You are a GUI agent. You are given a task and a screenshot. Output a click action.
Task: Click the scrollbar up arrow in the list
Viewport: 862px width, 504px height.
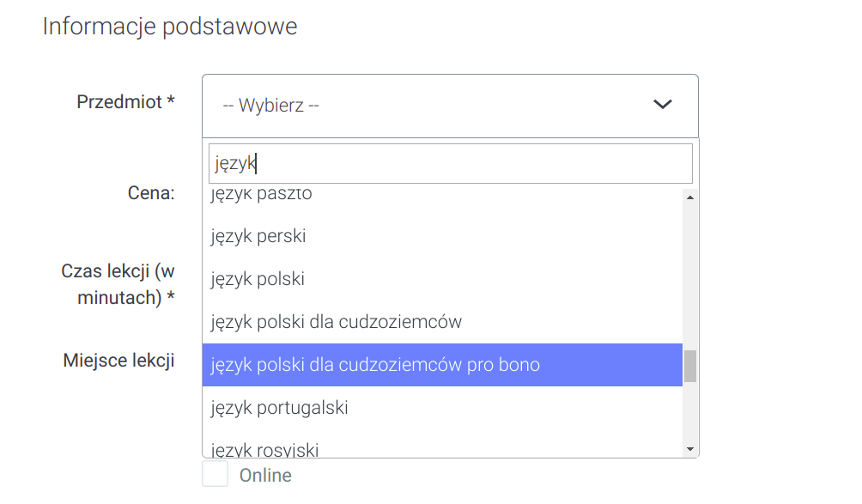(690, 197)
